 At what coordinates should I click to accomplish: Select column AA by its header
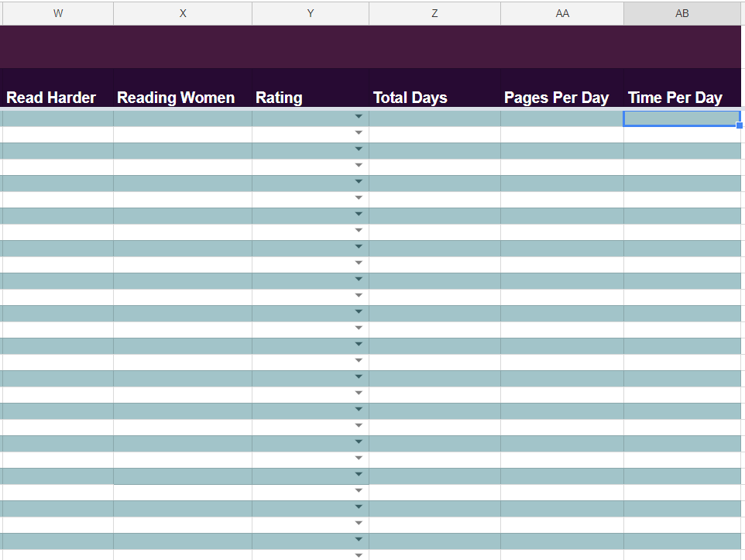[562, 13]
